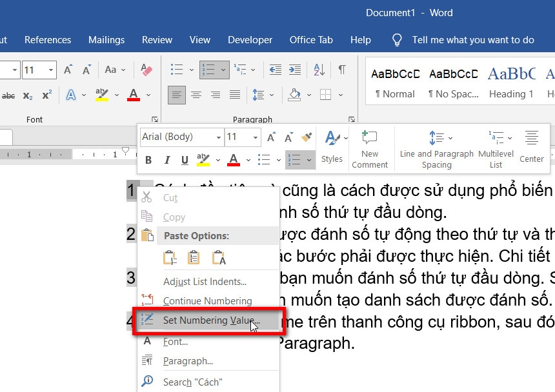
Task: Toggle Show/Hide paragraph marks
Action: click(x=341, y=70)
